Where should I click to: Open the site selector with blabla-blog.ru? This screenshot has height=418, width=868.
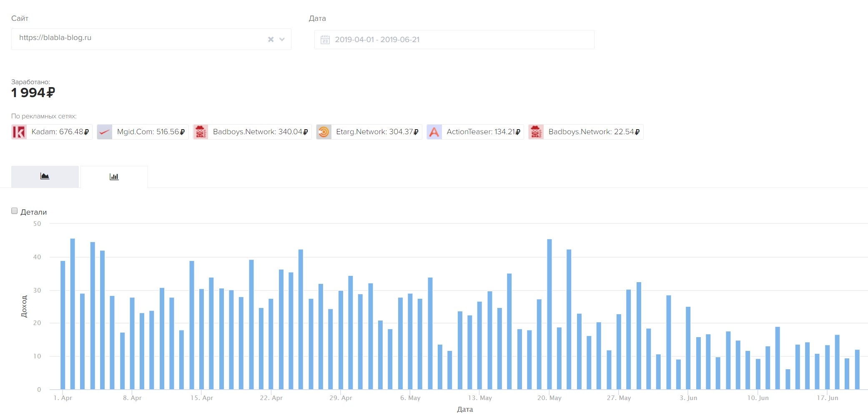[x=138, y=38]
